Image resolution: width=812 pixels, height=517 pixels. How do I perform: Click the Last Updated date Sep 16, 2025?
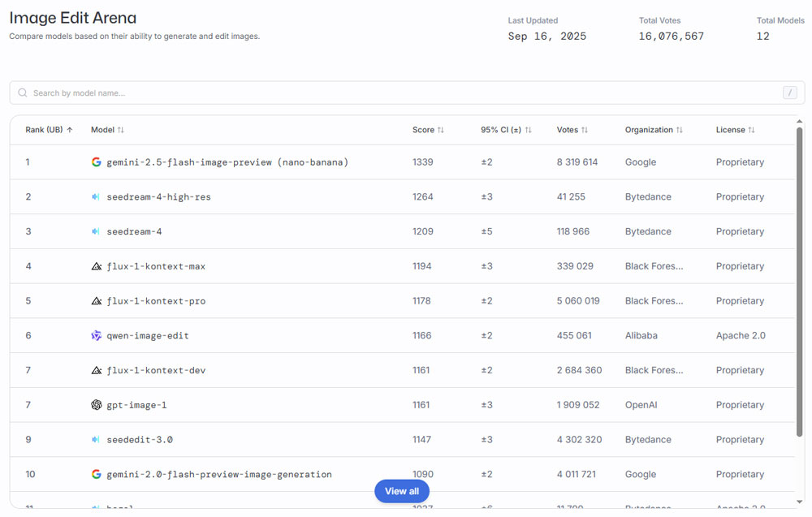click(546, 37)
